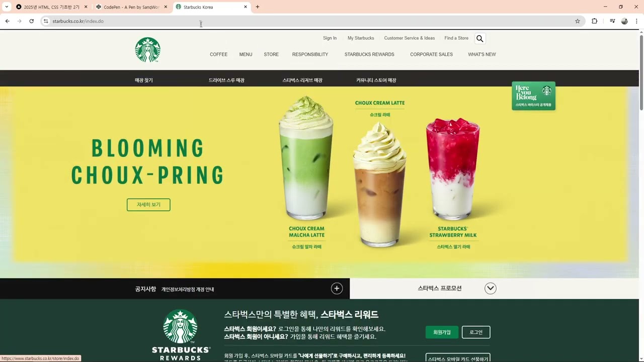Image resolution: width=644 pixels, height=362 pixels.
Task: Open CORPORATE SALES menu
Action: [431, 54]
